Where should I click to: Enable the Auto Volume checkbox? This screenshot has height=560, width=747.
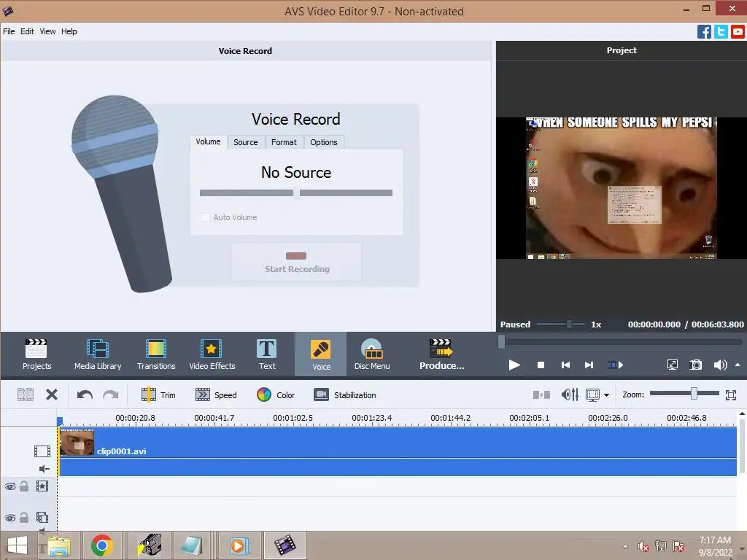click(205, 217)
